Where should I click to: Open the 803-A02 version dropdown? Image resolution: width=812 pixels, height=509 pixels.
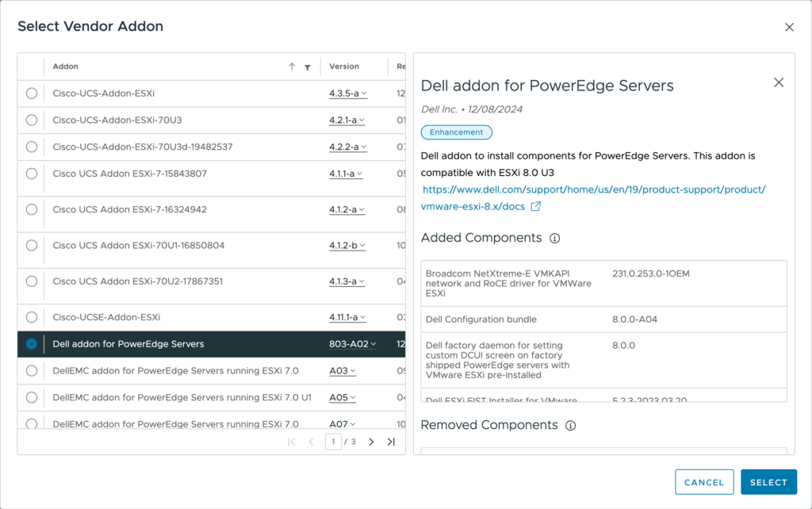[353, 344]
